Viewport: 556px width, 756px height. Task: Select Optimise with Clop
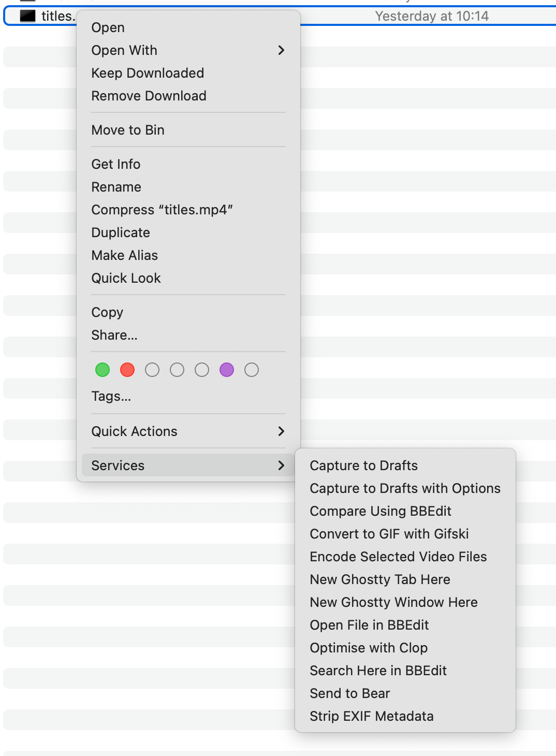369,648
